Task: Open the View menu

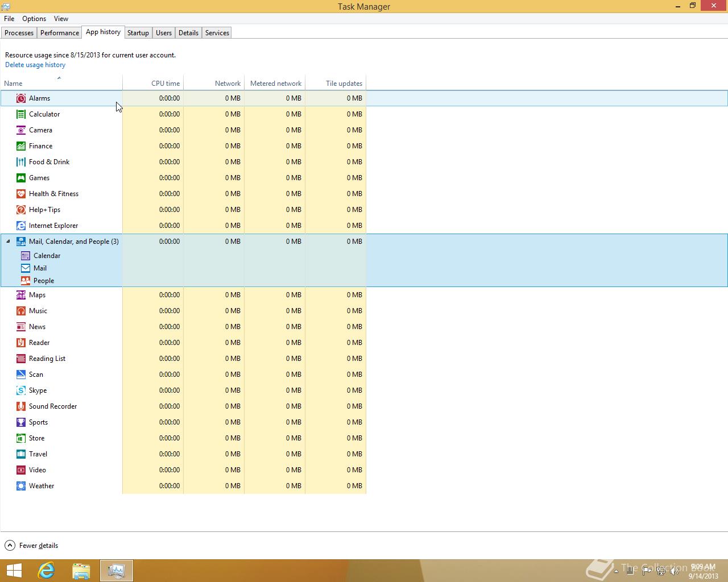Action: click(61, 19)
